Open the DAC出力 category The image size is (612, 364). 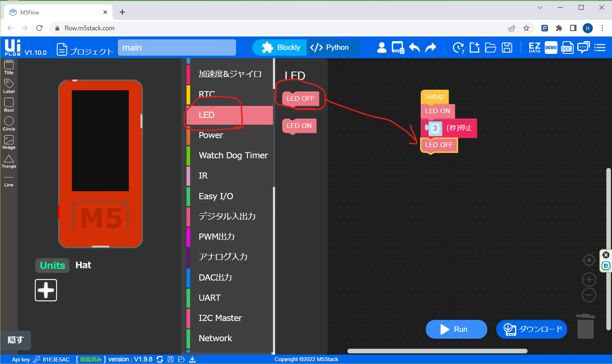230,278
